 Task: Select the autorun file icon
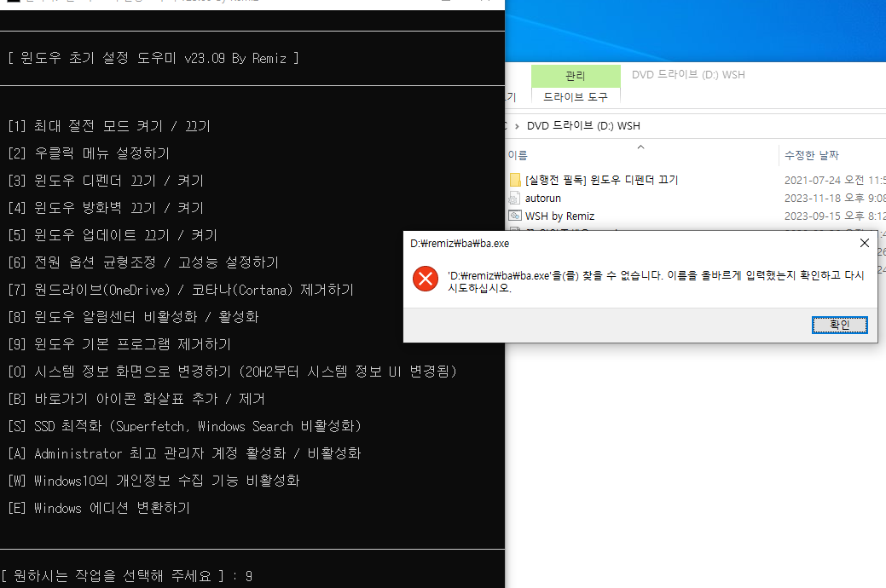pyautogui.click(x=515, y=199)
